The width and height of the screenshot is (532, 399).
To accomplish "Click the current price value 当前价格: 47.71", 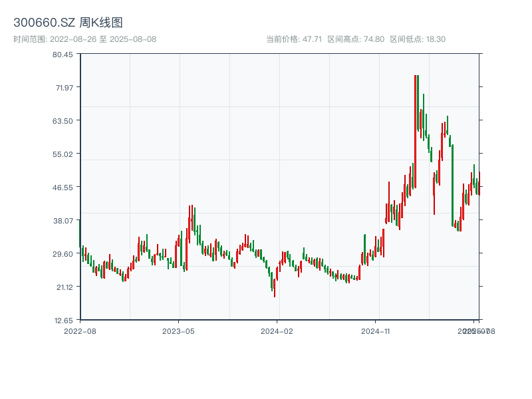I will 294,39.
